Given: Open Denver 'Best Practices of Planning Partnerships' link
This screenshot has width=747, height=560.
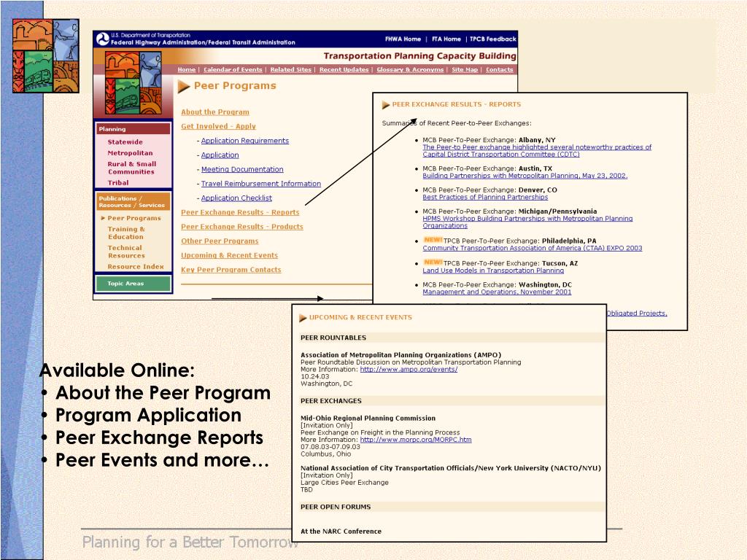Looking at the screenshot, I should (x=485, y=197).
